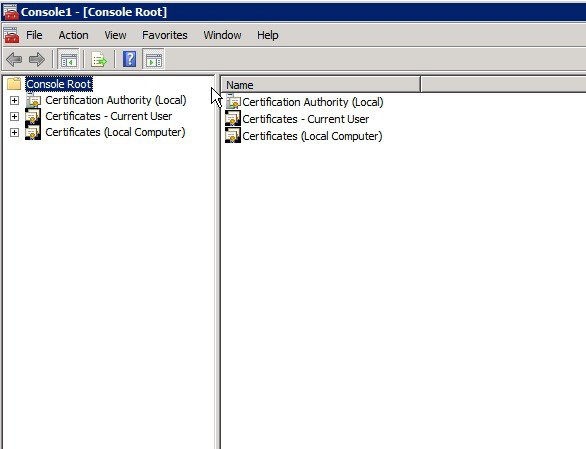Screen dimensions: 586x449
Task: Select Certificates (Local Computer) tree label
Action: [115, 132]
